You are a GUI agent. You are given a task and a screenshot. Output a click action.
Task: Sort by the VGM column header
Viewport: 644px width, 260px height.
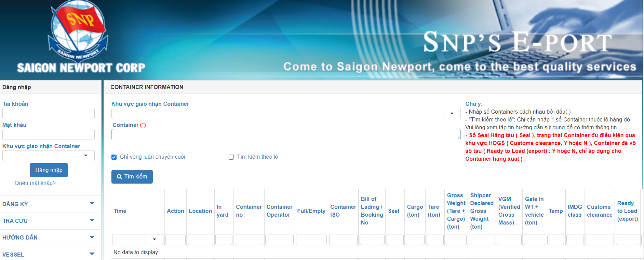tap(509, 211)
